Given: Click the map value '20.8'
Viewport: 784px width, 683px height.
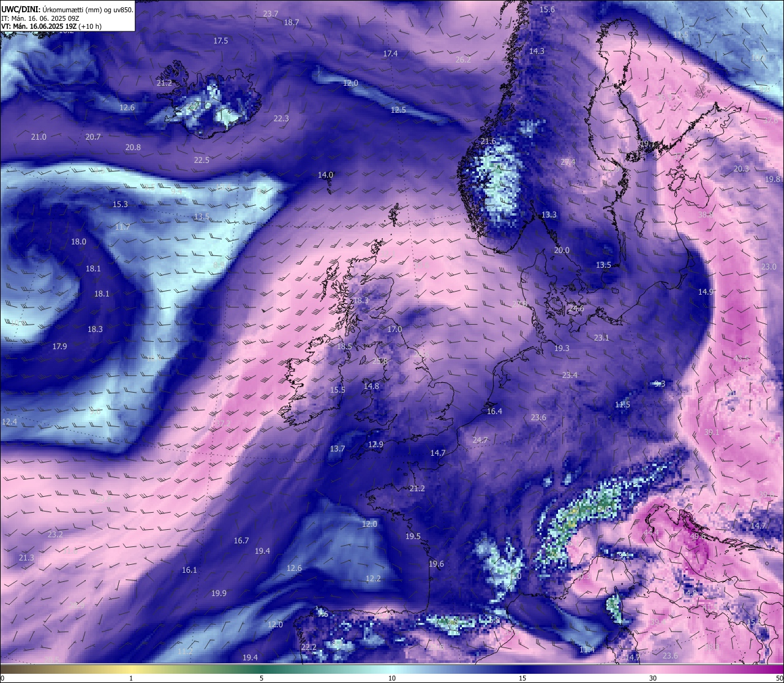Looking at the screenshot, I should click(x=133, y=147).
